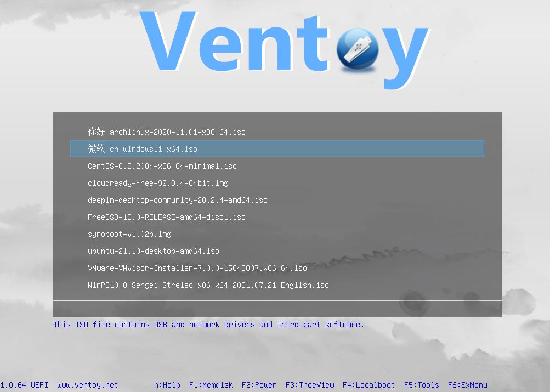Select the VMware-VMvisor-Installer ISO entry

[197, 268]
